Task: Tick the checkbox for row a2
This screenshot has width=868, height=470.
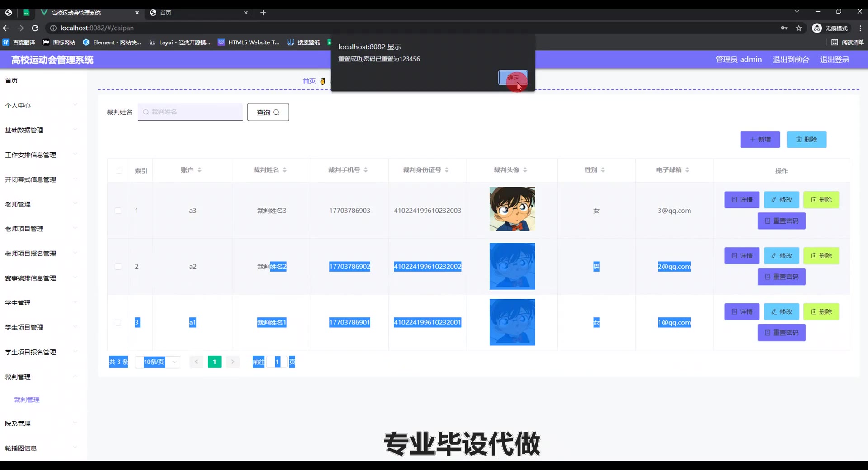Action: (118, 267)
